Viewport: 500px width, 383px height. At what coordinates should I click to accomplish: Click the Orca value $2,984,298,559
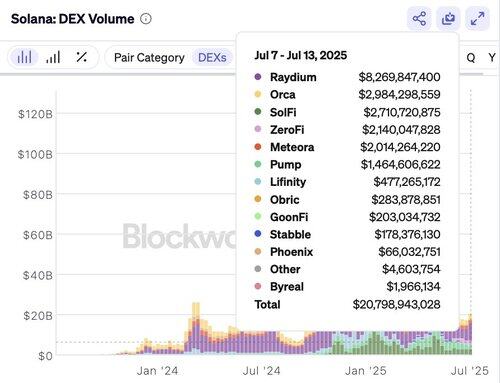coord(399,95)
